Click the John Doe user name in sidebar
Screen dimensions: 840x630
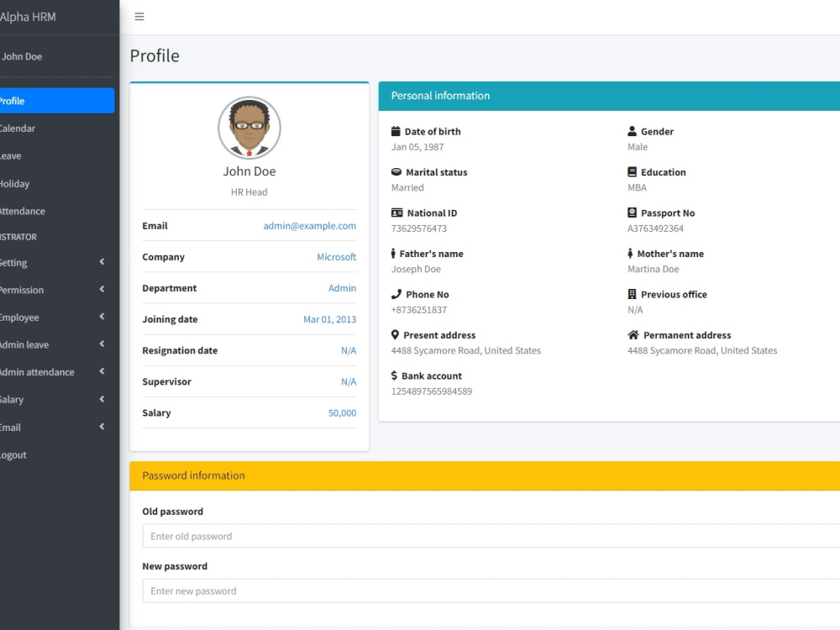[x=22, y=56]
